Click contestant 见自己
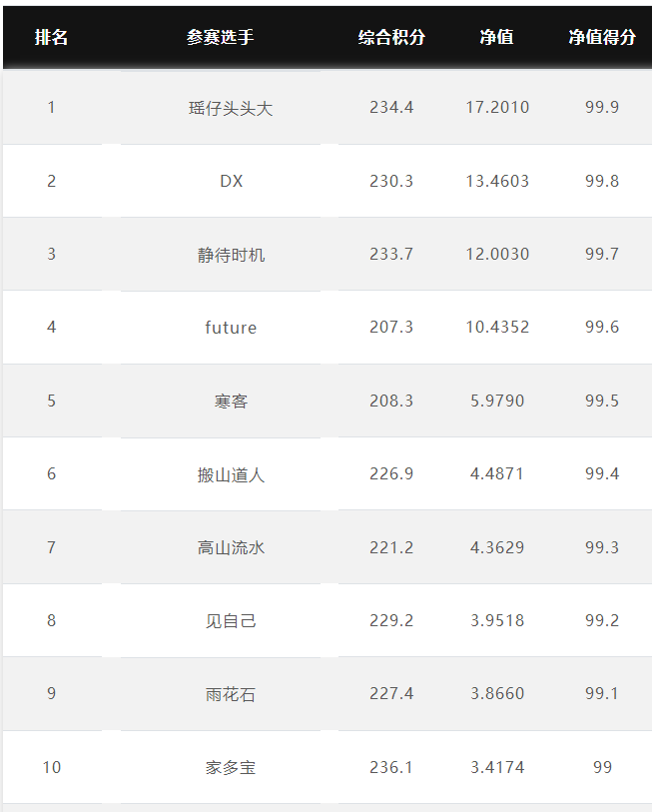Screen dimensions: 652x812 click(231, 620)
